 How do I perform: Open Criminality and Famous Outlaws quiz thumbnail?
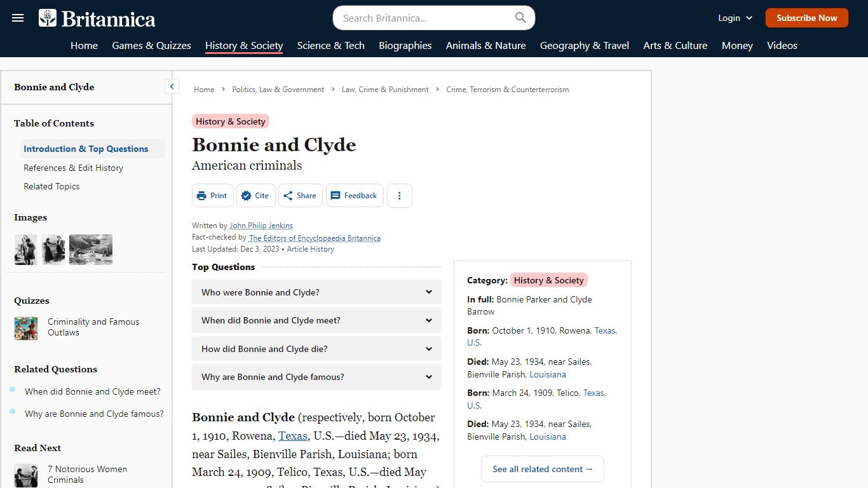pos(26,328)
